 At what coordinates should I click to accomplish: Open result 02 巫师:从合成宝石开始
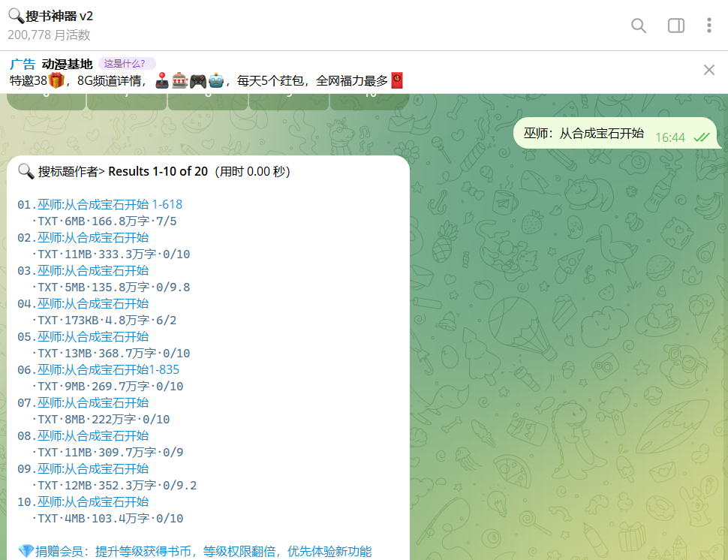pyautogui.click(x=93, y=237)
